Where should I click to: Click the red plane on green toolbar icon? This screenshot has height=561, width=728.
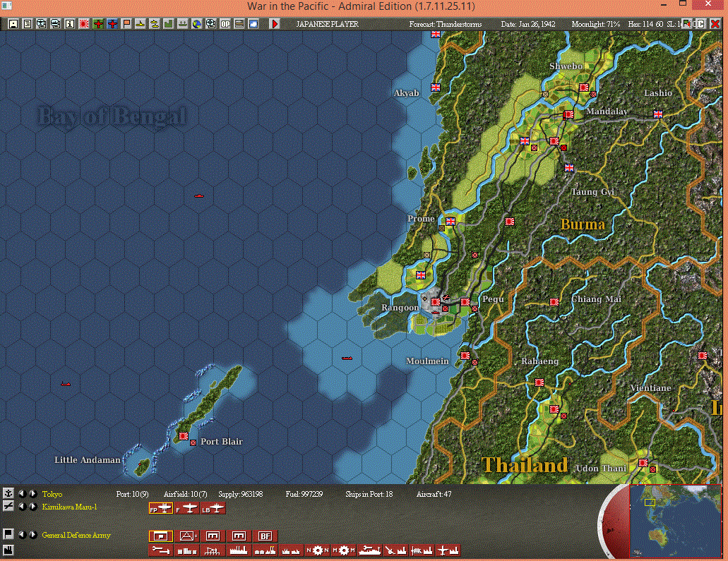[98, 24]
